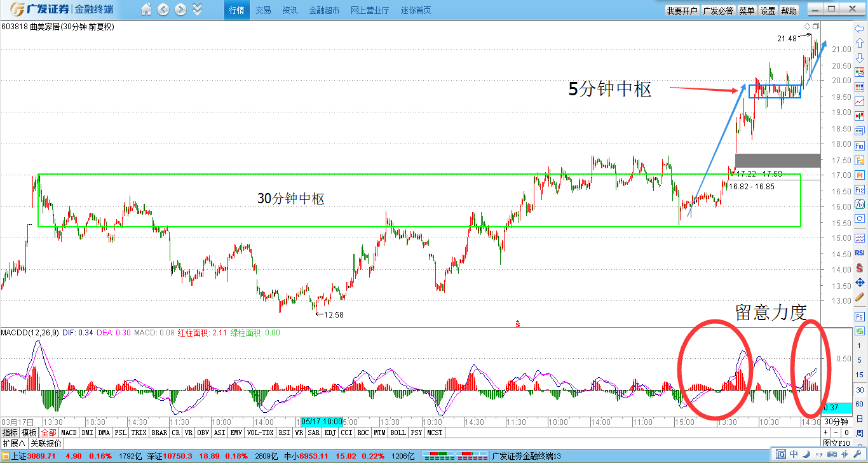Open the intraday line chart icon in sidebar
868x463 pixels.
click(860, 101)
